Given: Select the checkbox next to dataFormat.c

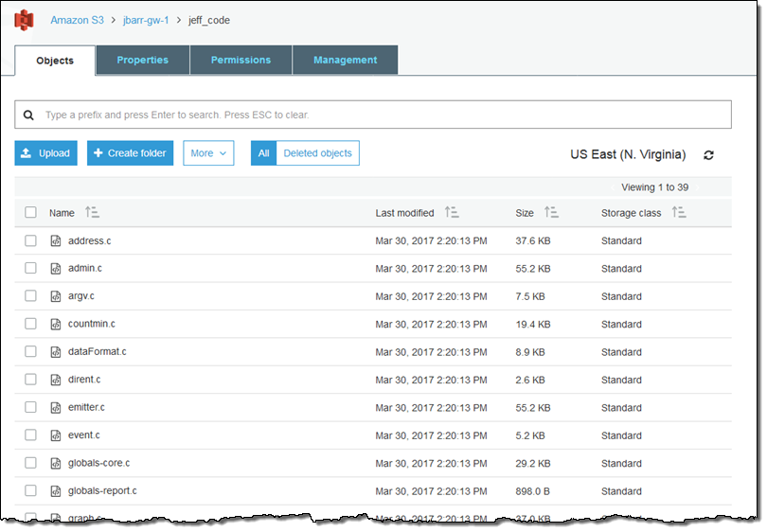Looking at the screenshot, I should coord(30,352).
